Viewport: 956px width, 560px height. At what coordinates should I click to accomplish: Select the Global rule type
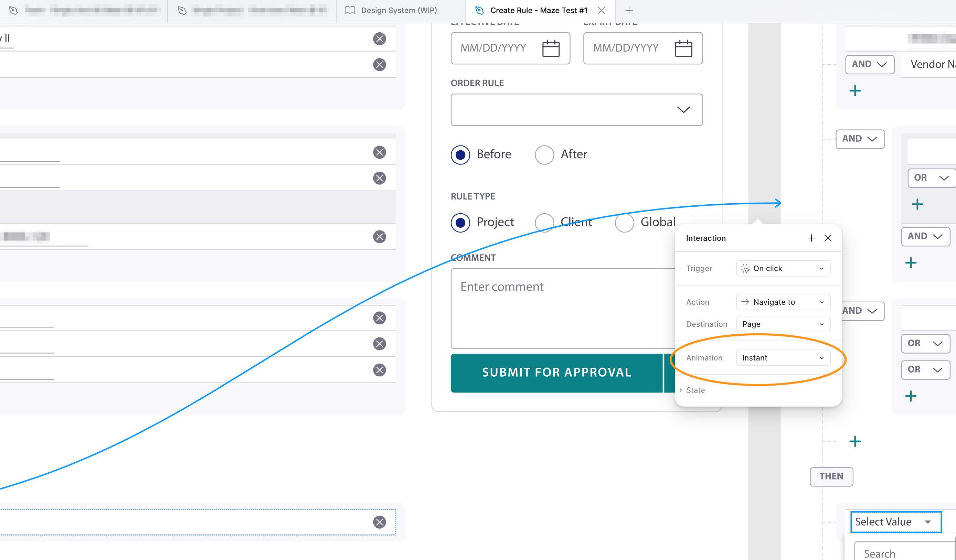624,222
